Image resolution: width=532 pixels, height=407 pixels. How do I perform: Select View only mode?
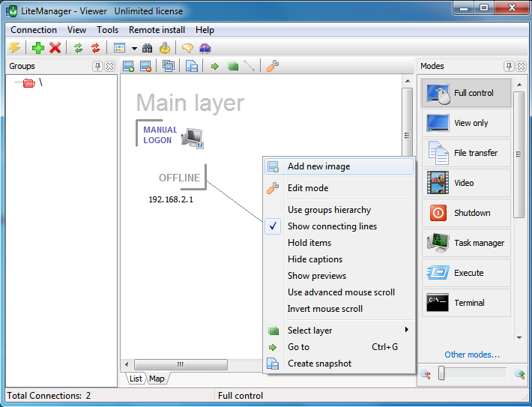click(466, 123)
